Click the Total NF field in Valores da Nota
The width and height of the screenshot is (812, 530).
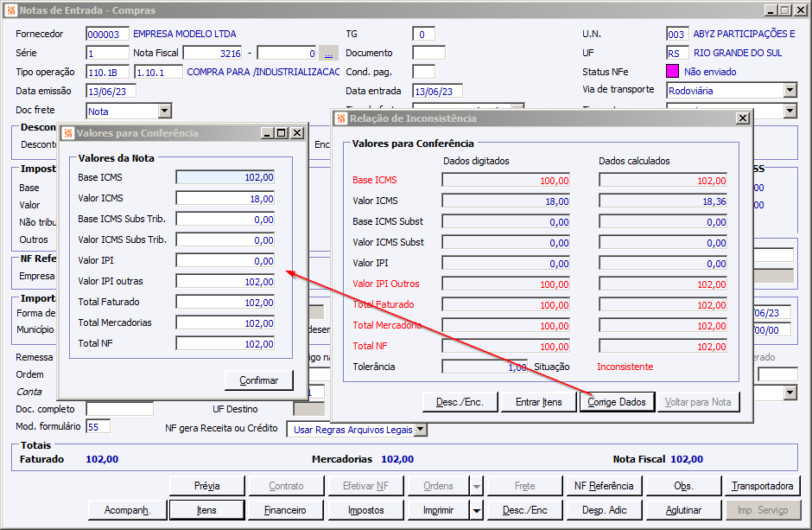pyautogui.click(x=225, y=343)
